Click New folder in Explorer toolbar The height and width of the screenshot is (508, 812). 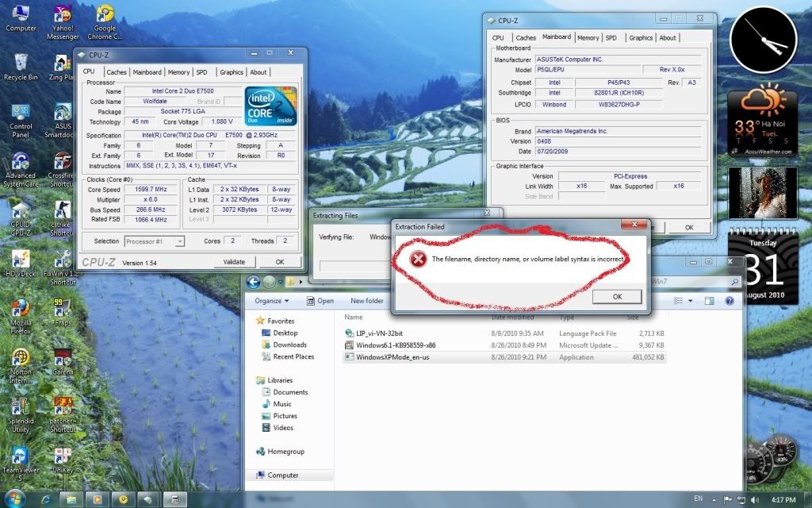coord(366,301)
